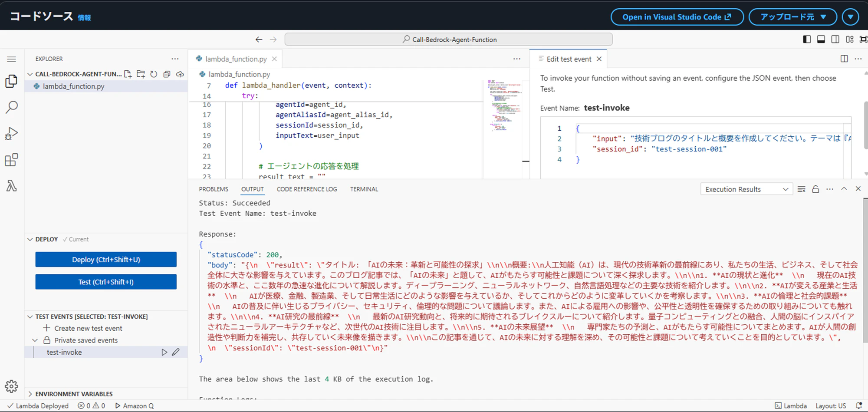Click the Call-Bedrock-Agent-Function search field
The height and width of the screenshot is (412, 868).
(449, 40)
